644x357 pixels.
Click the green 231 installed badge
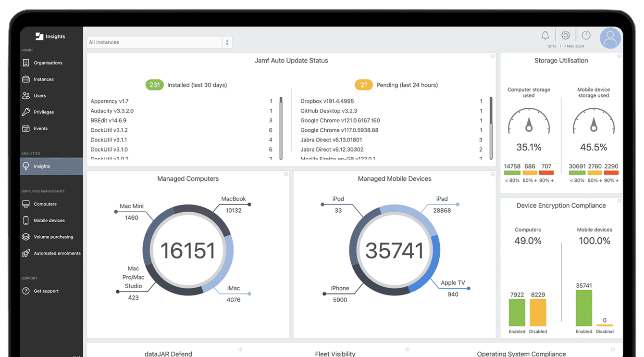[x=154, y=85]
